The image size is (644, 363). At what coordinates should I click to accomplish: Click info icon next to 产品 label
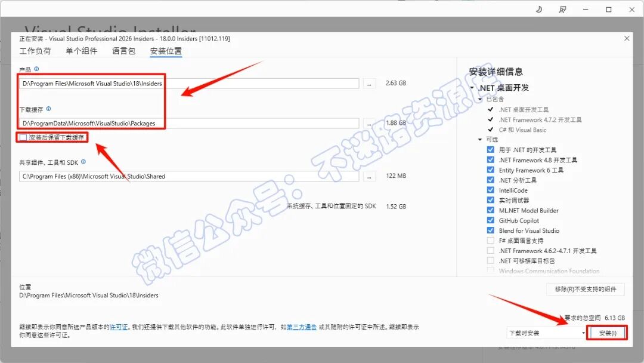[x=36, y=69]
